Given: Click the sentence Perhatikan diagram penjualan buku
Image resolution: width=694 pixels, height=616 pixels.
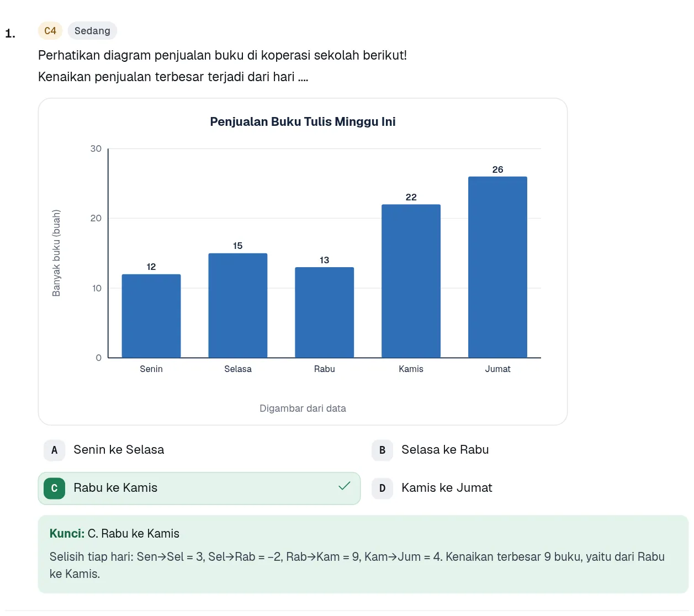Looking at the screenshot, I should (222, 55).
